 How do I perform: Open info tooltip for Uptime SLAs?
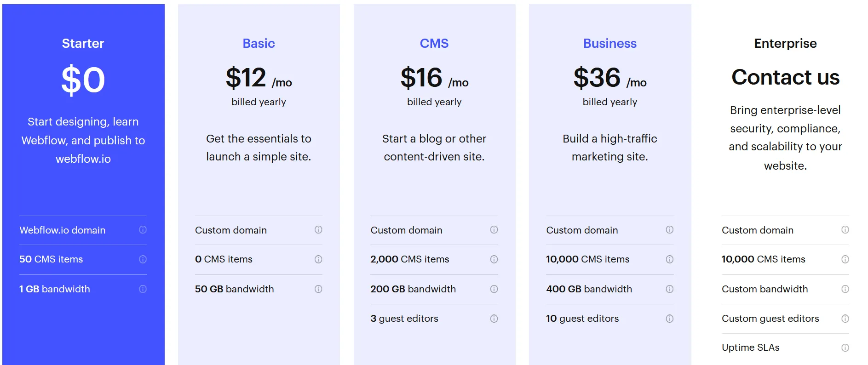pos(845,348)
